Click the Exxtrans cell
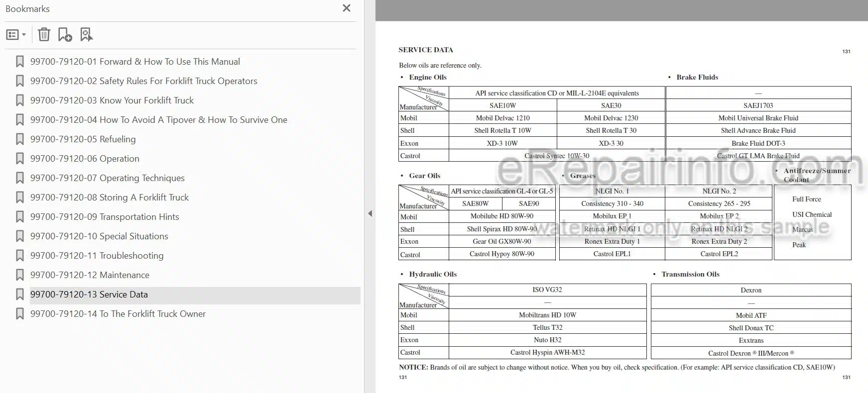 click(751, 340)
